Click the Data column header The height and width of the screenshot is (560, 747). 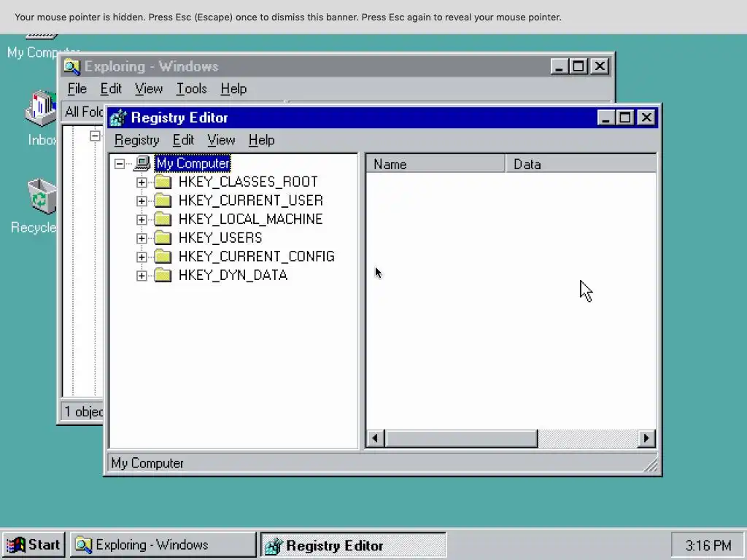(580, 164)
